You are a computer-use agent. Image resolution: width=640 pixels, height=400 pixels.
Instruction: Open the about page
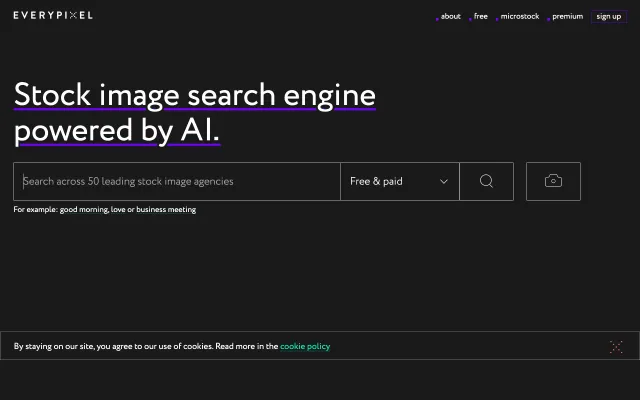(x=450, y=16)
